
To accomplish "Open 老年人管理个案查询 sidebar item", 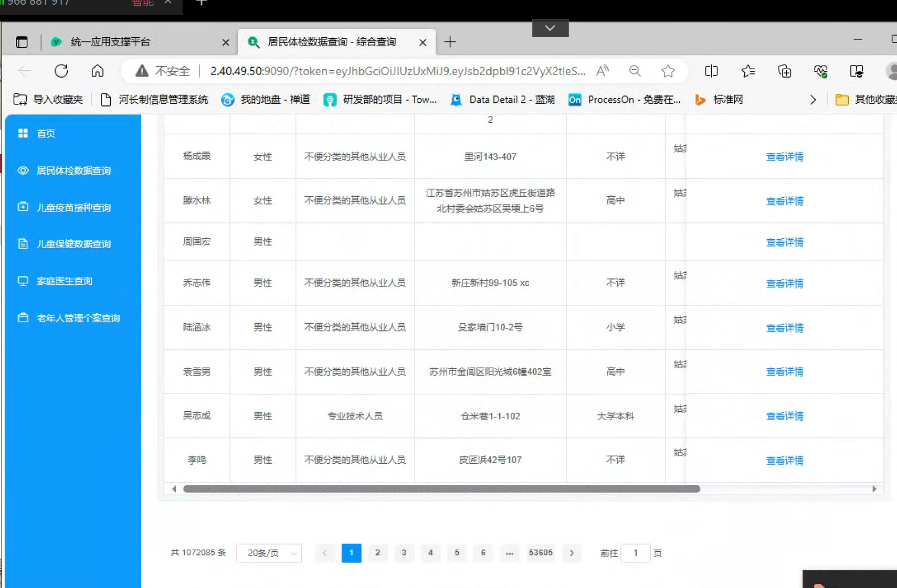I will point(73,318).
